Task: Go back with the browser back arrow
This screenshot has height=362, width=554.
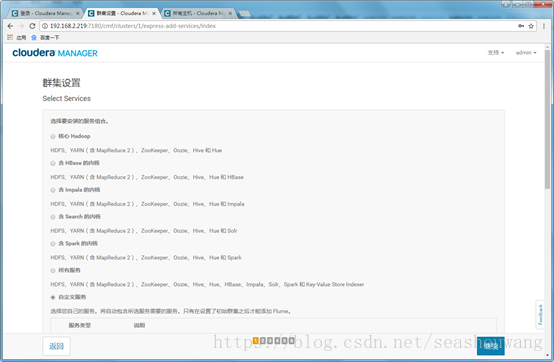Action: coord(10,26)
